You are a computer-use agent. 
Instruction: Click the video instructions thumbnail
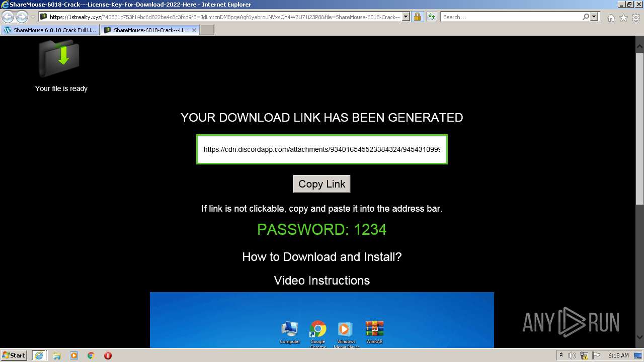point(322,320)
